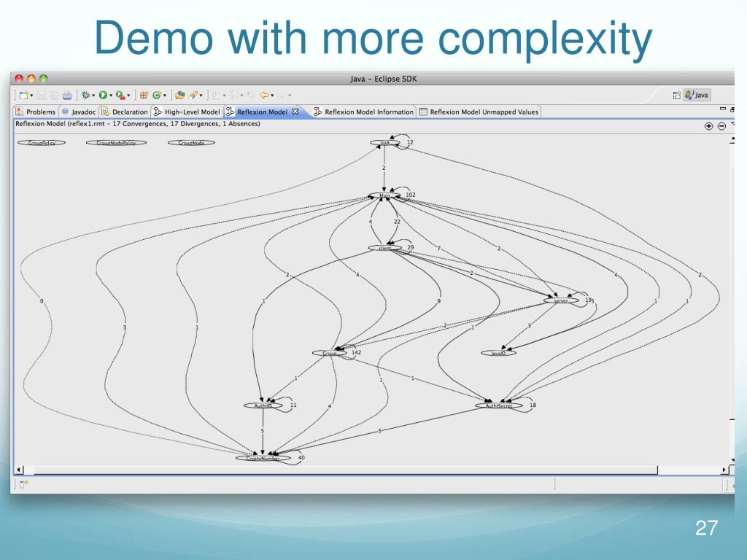Viewport: 747px width, 560px height.
Task: Click the Save All toolbar icon
Action: pyautogui.click(x=54, y=96)
